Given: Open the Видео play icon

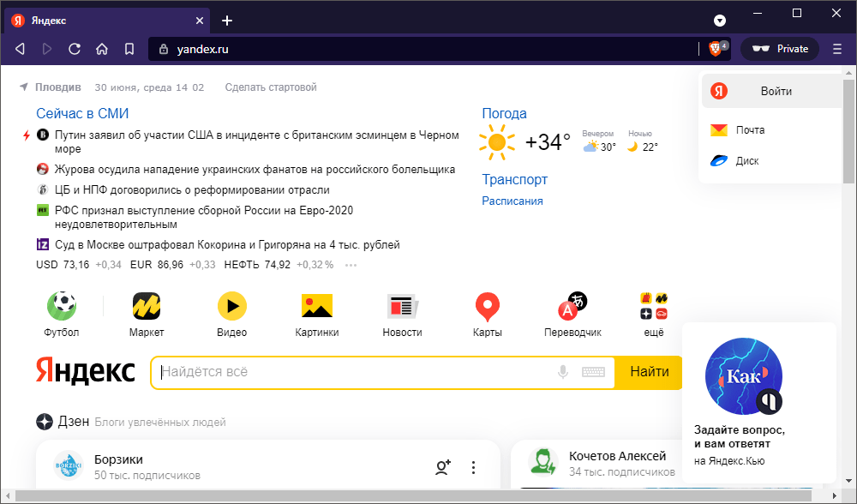Looking at the screenshot, I should click(x=231, y=306).
